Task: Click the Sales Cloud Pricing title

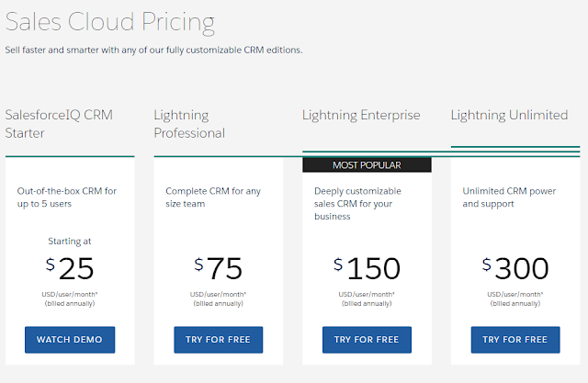Action: [110, 22]
